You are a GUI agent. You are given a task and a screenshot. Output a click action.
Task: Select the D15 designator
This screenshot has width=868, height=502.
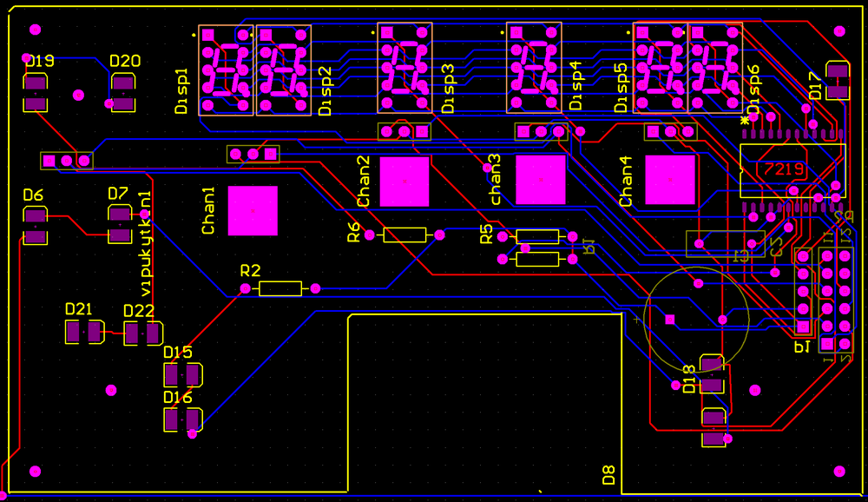tap(178, 353)
